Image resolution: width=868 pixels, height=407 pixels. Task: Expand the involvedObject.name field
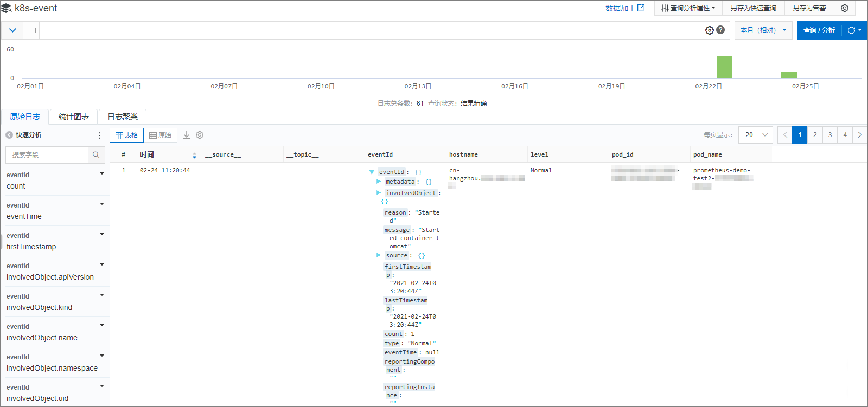(101, 325)
